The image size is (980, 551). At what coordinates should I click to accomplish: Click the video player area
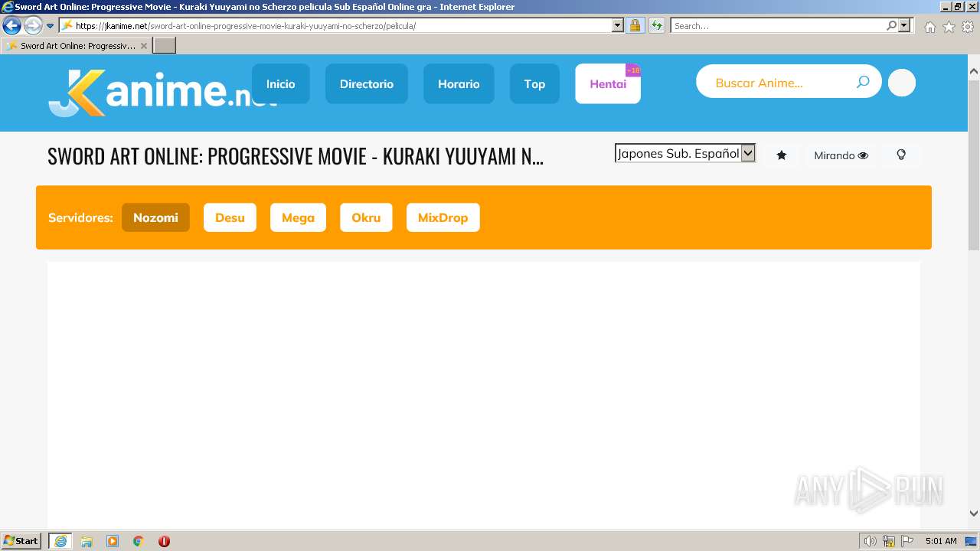[484, 394]
